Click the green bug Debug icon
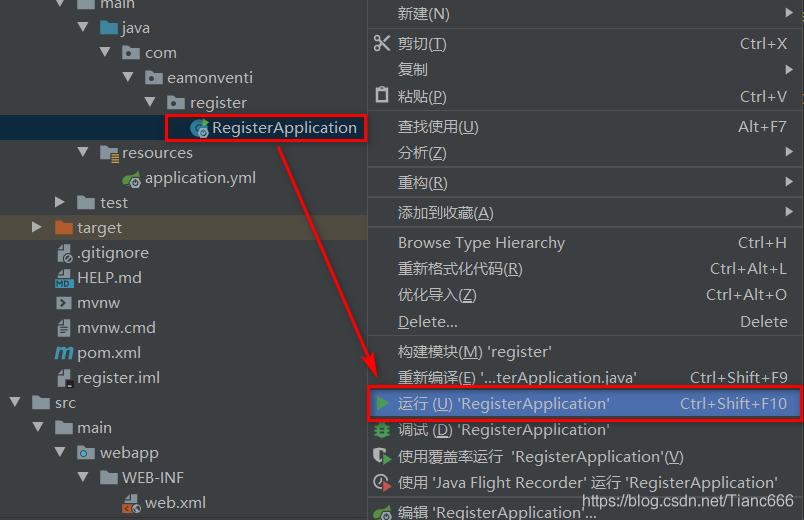This screenshot has width=804, height=520. [382, 430]
